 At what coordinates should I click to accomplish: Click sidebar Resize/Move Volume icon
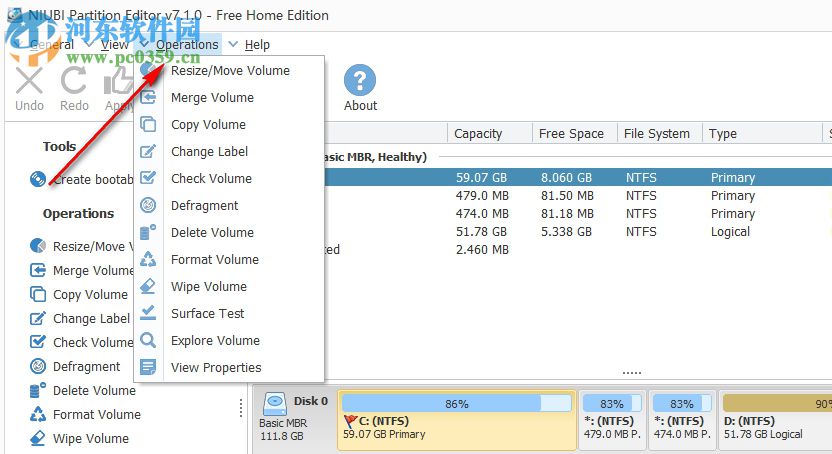tap(38, 246)
